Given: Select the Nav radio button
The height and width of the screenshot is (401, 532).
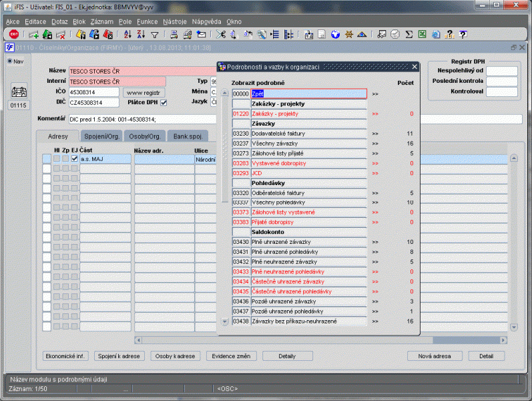Looking at the screenshot, I should pyautogui.click(x=10, y=61).
